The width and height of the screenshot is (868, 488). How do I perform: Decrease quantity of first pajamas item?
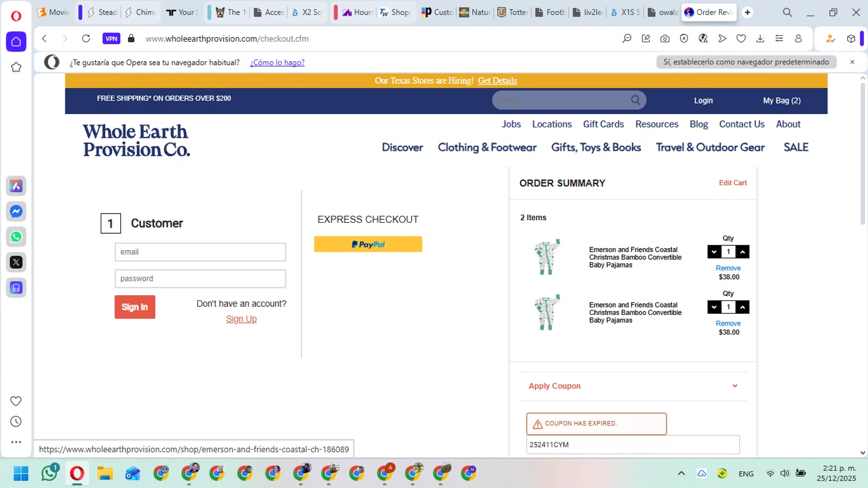click(714, 252)
